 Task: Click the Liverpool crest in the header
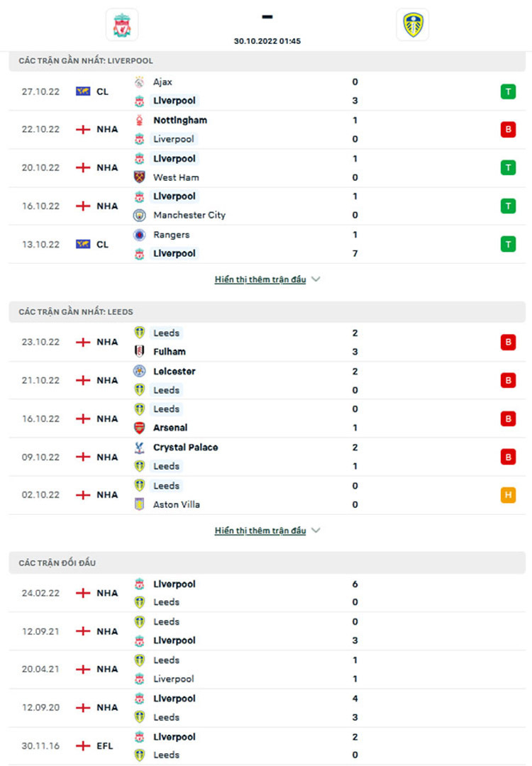(x=121, y=25)
